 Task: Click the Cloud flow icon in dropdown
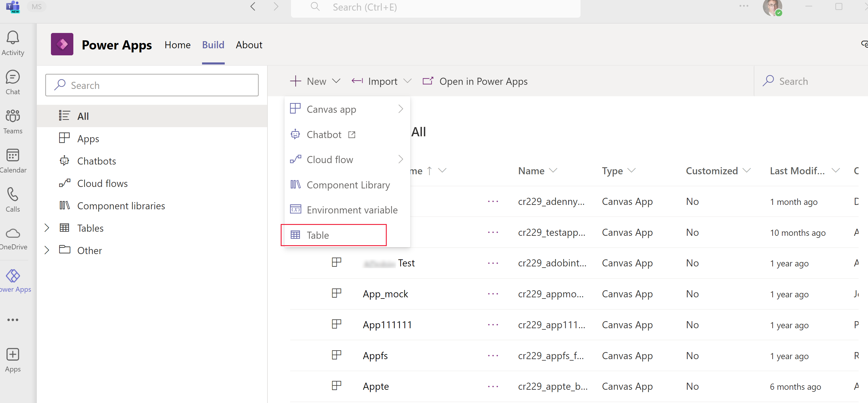(x=296, y=159)
